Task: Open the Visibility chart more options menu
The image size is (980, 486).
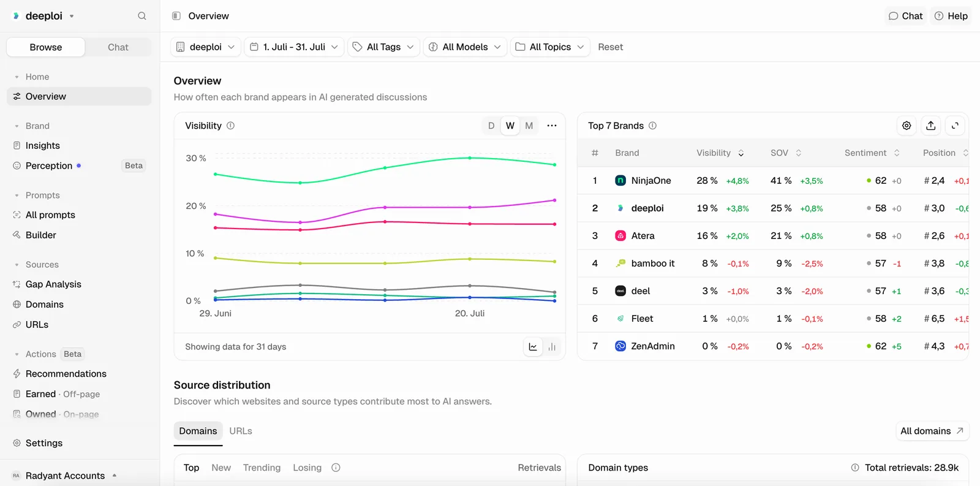Action: coord(552,126)
